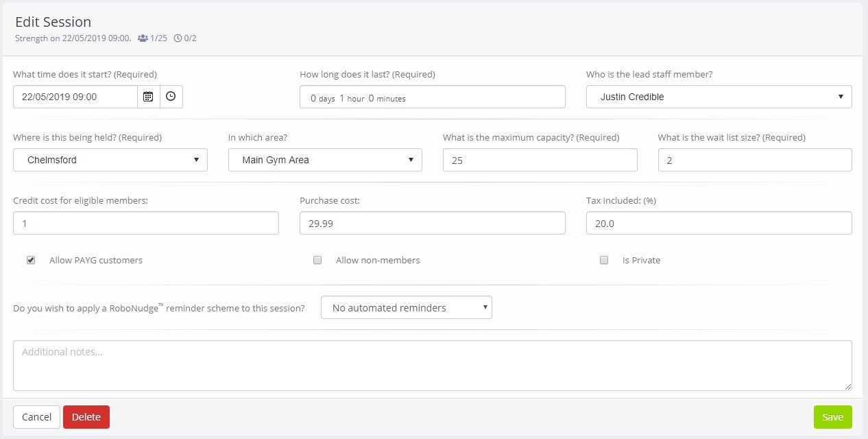Screen dimensions: 868x439
Task: Click the notes textarea resize handle
Action: click(847, 387)
